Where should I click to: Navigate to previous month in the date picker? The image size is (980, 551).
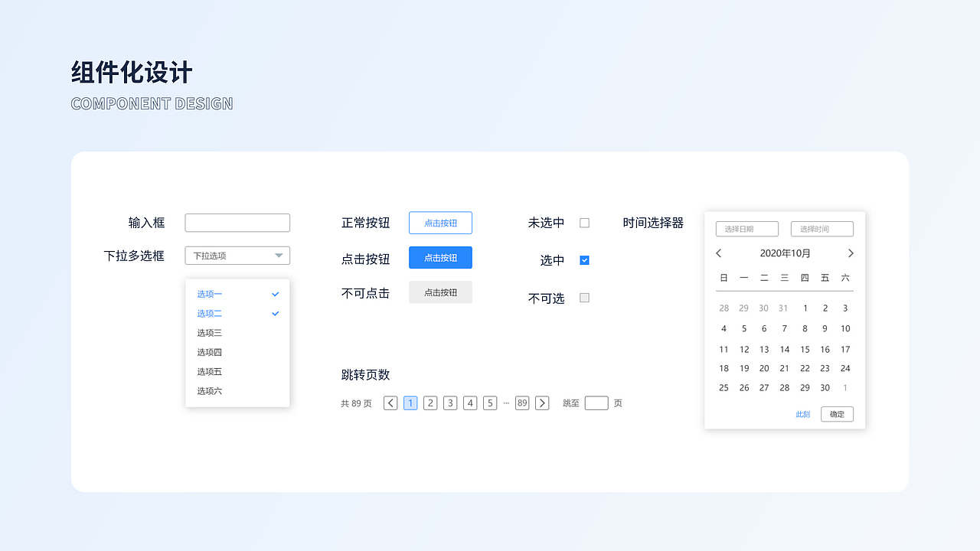click(718, 253)
